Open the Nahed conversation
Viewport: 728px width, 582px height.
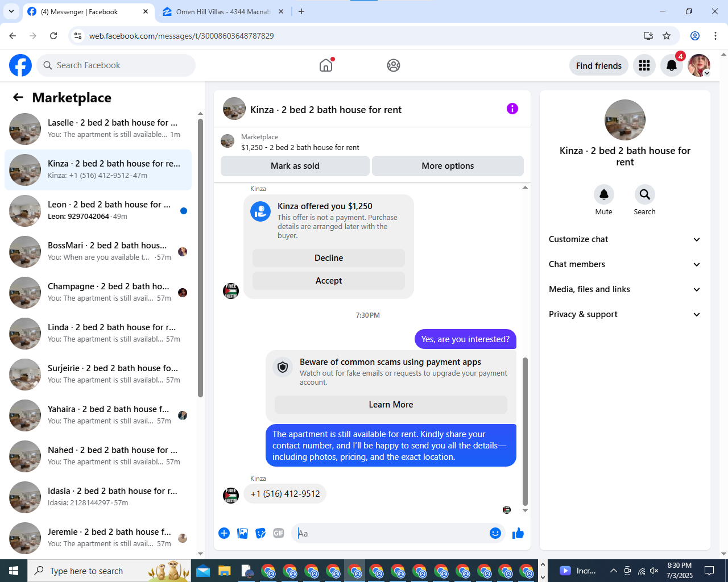click(x=98, y=456)
